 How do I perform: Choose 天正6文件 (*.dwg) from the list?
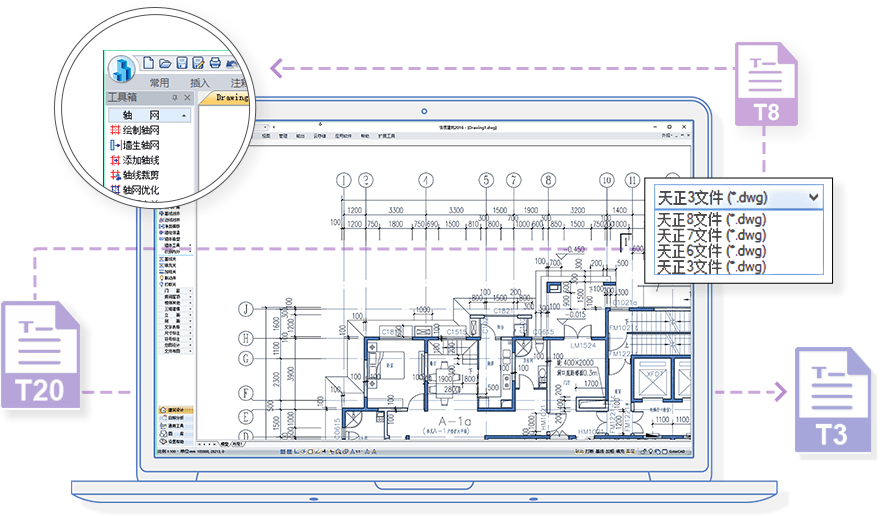[710, 251]
